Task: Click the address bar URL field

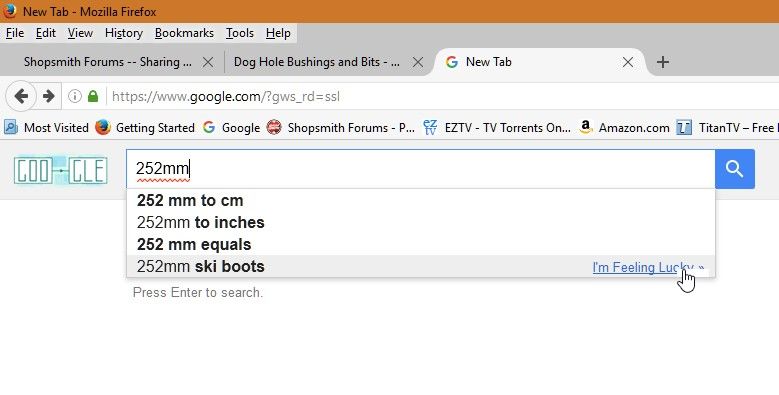Action: [442, 96]
